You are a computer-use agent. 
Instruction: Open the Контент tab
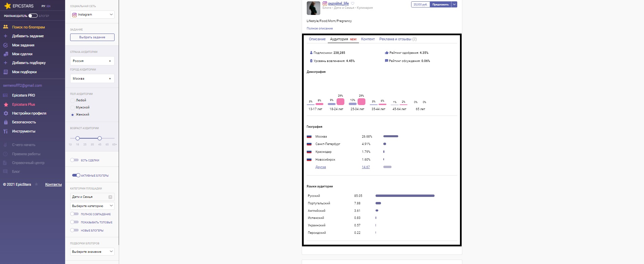point(368,39)
